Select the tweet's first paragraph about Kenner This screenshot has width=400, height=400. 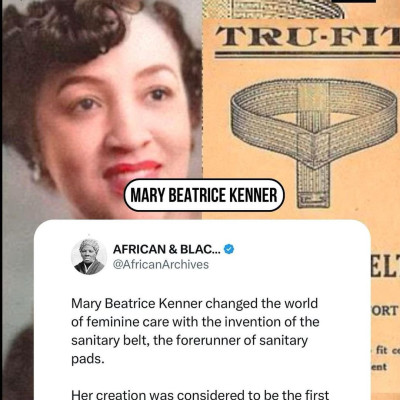click(x=195, y=331)
